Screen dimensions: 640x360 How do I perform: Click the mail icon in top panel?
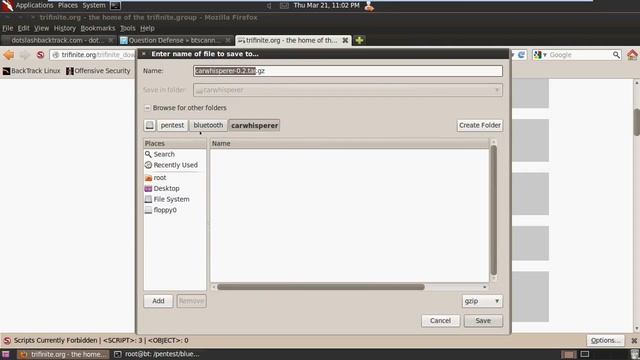coord(284,6)
